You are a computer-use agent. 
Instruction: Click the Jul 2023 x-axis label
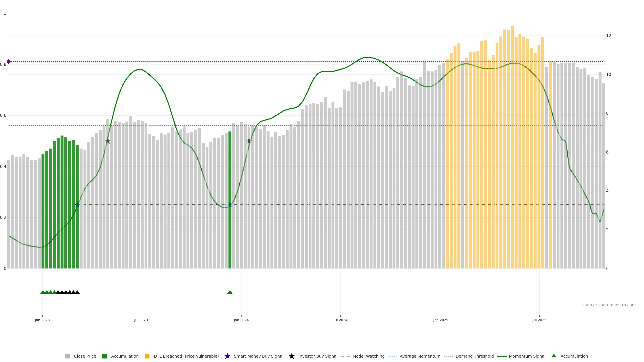(141, 320)
